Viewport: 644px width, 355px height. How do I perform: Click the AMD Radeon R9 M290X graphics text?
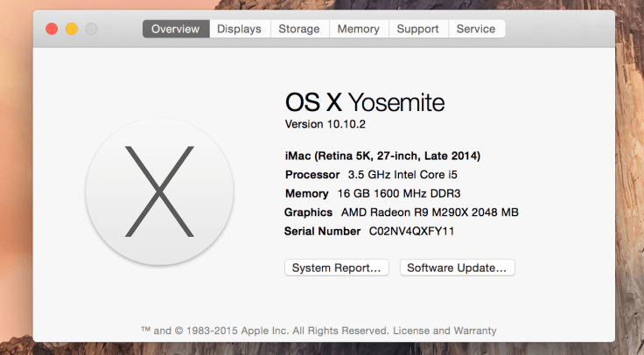[428, 212]
